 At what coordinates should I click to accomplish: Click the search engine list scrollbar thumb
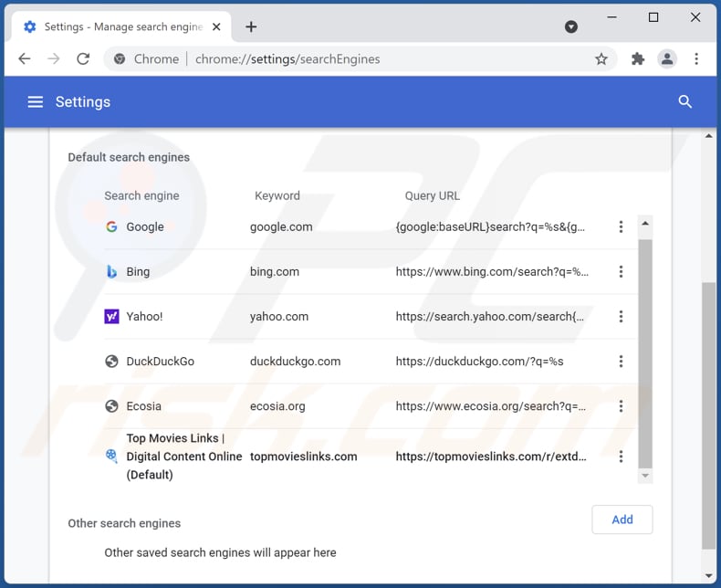point(645,353)
